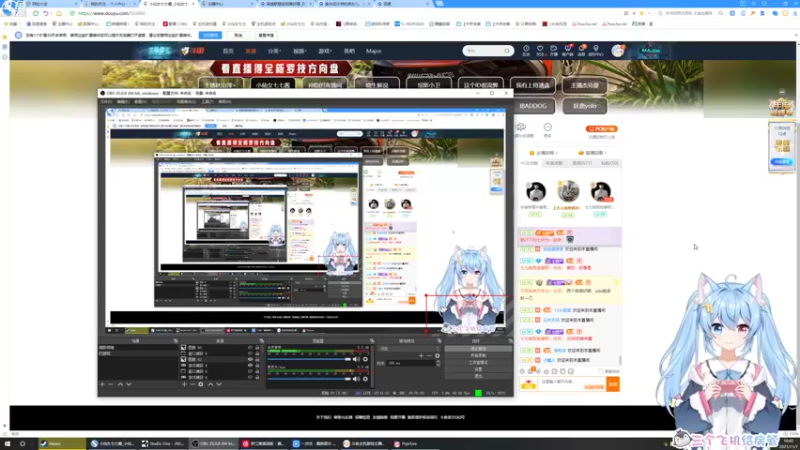Open Mic/Aux channel gear settings

(x=365, y=379)
